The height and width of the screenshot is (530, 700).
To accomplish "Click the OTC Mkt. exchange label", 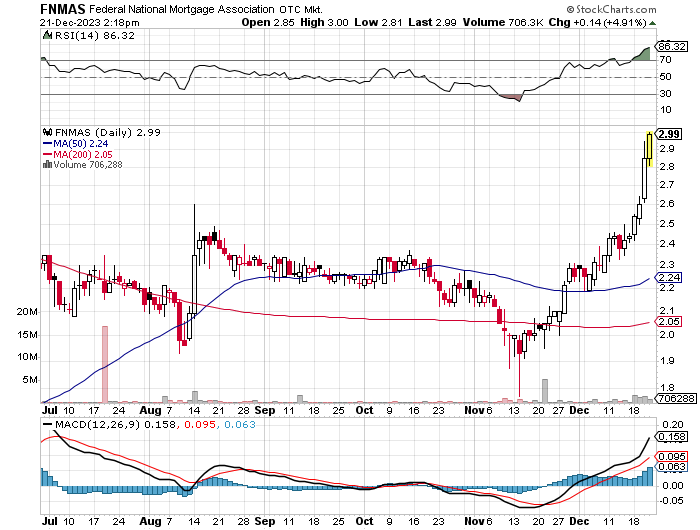I will coord(301,9).
